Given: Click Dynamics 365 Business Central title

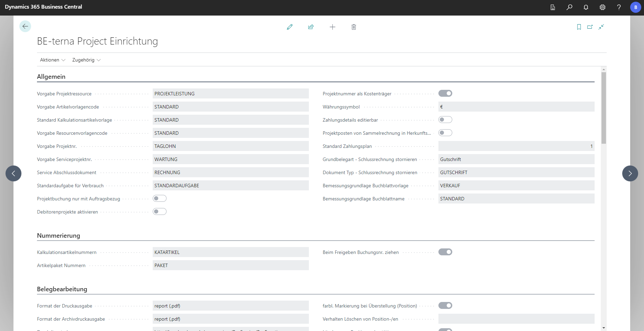Looking at the screenshot, I should [44, 7].
